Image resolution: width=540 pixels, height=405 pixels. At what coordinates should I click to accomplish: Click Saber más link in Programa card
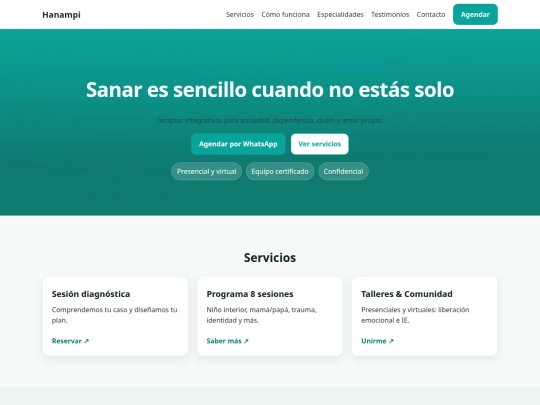click(x=227, y=341)
